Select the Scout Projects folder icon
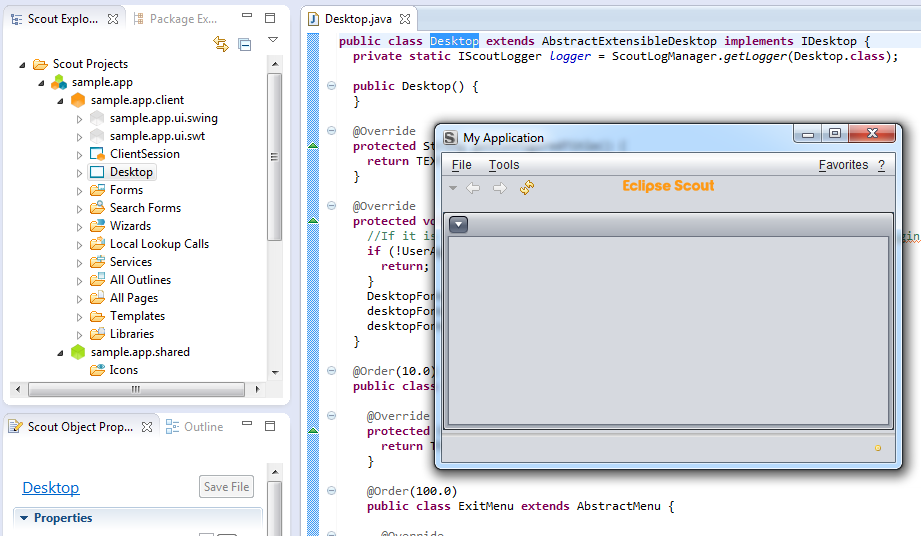This screenshot has width=921, height=536. [40, 64]
